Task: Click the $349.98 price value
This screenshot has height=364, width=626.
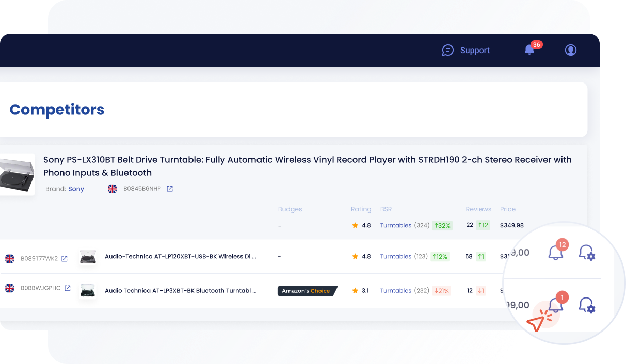Action: tap(512, 225)
